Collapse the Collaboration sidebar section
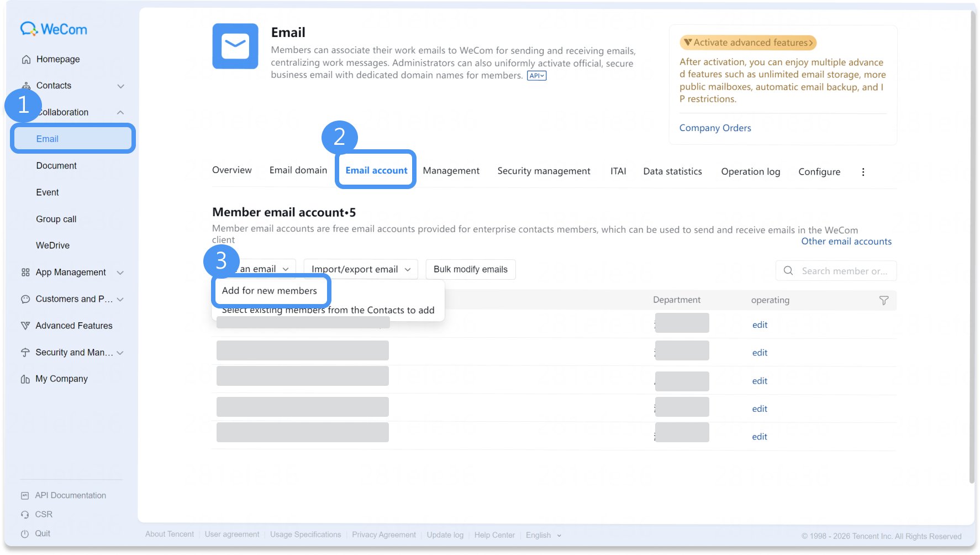This screenshot has height=555, width=980. (x=120, y=112)
